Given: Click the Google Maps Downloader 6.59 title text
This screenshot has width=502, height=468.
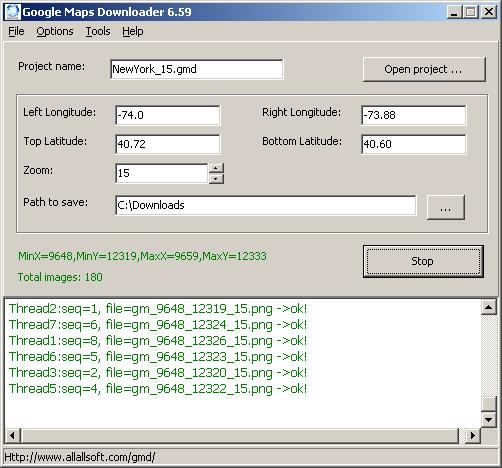Looking at the screenshot, I should 107,12.
